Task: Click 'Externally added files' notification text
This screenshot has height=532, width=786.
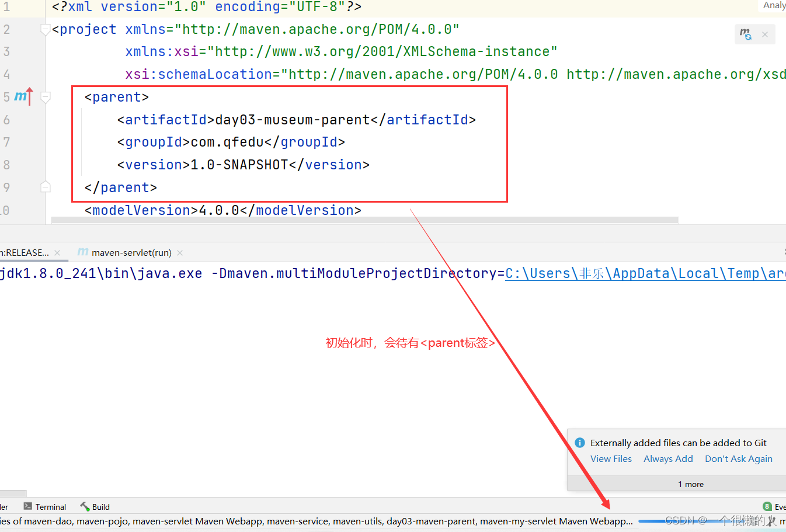Action: pyautogui.click(x=679, y=443)
